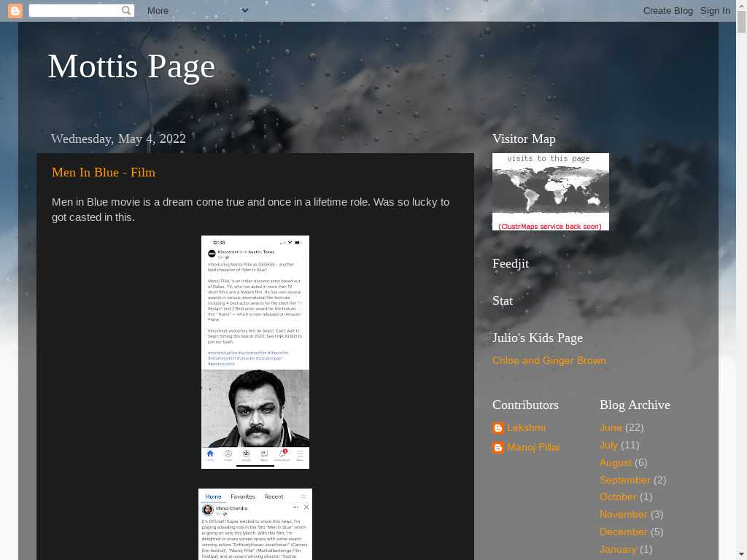Click the Mottis Page blog title
747x560 pixels.
(x=131, y=66)
